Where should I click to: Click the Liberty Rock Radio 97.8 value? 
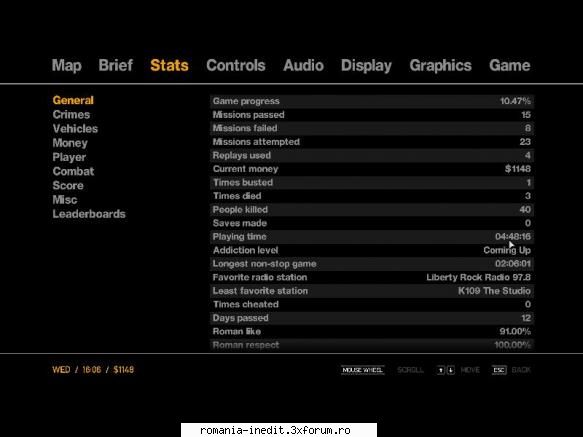click(x=478, y=277)
